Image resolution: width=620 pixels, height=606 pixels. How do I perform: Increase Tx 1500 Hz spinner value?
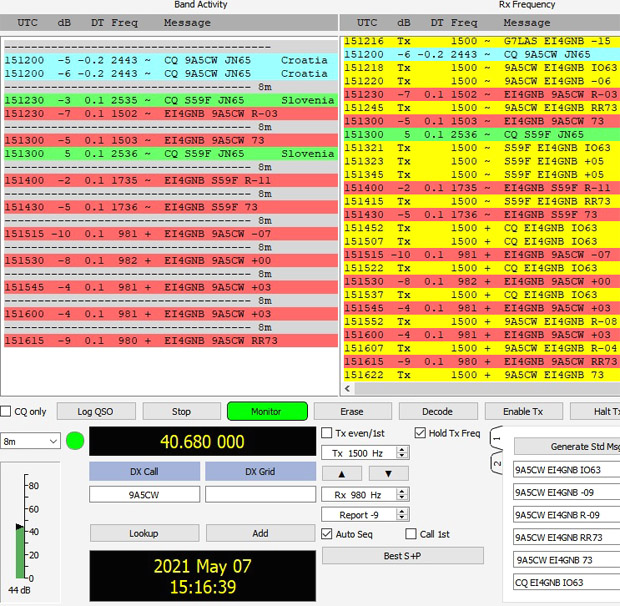pos(402,450)
